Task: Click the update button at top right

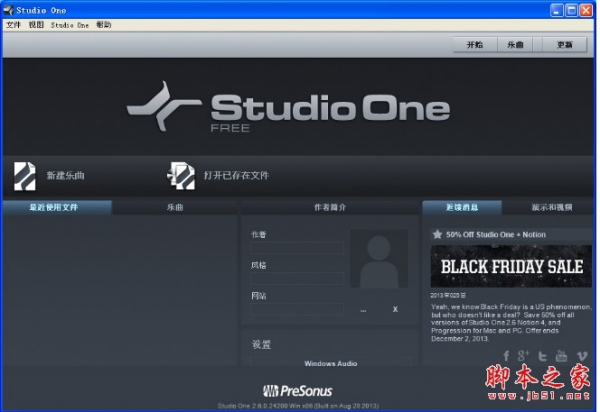Action: (x=564, y=45)
